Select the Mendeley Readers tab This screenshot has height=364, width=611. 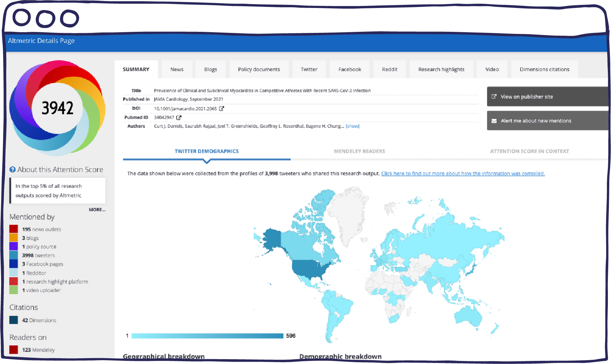[360, 151]
